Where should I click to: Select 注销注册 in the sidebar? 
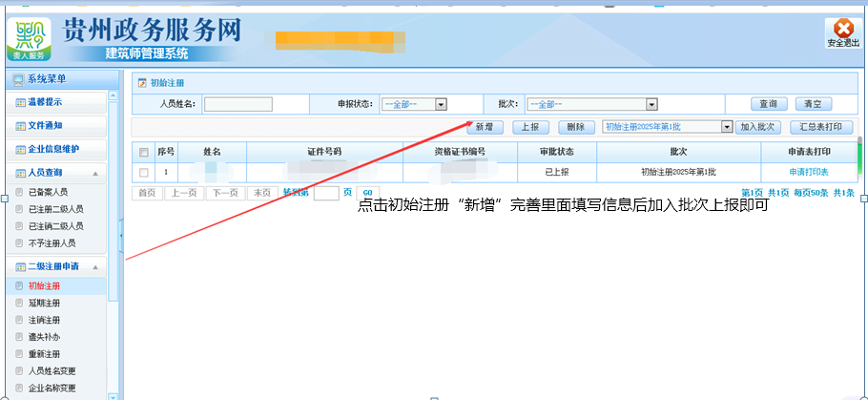pos(44,320)
